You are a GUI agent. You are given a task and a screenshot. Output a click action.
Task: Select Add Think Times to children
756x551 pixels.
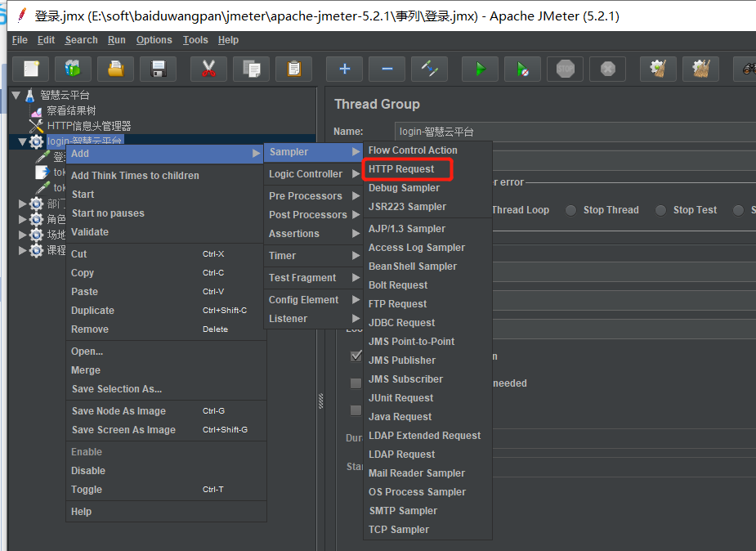(166, 176)
